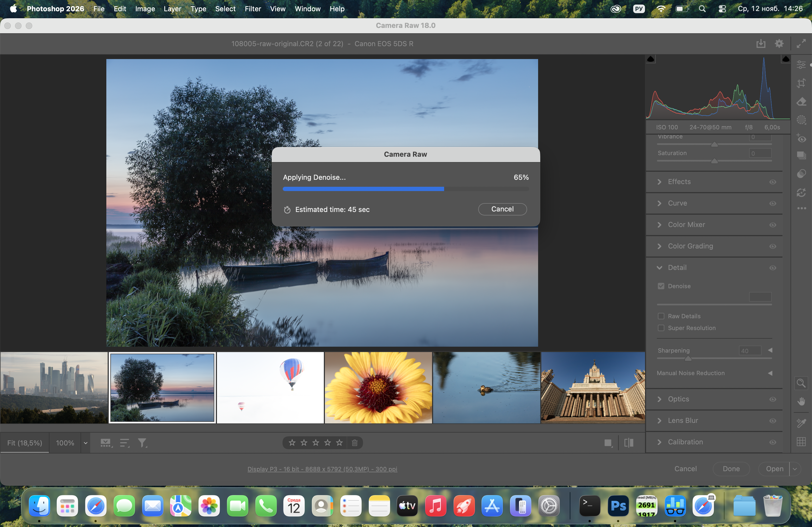The height and width of the screenshot is (527, 812).
Task: Cancel the Applying Denoise progress dialog
Action: coord(502,209)
